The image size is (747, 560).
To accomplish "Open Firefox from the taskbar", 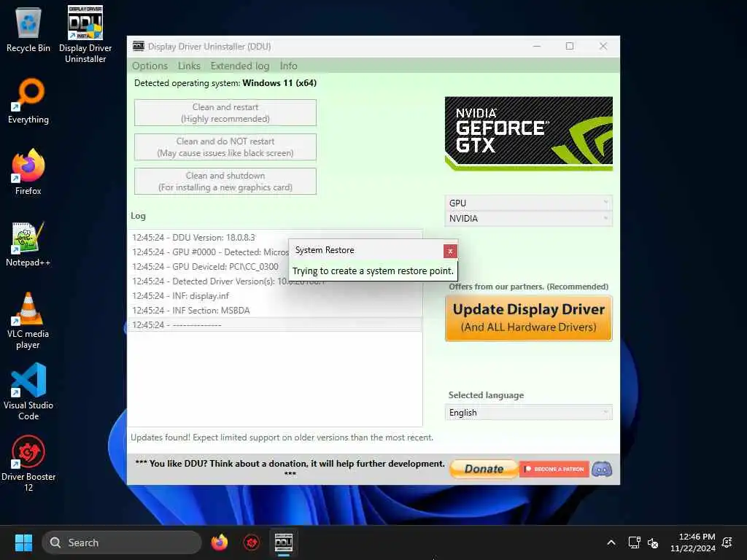I will [x=219, y=542].
